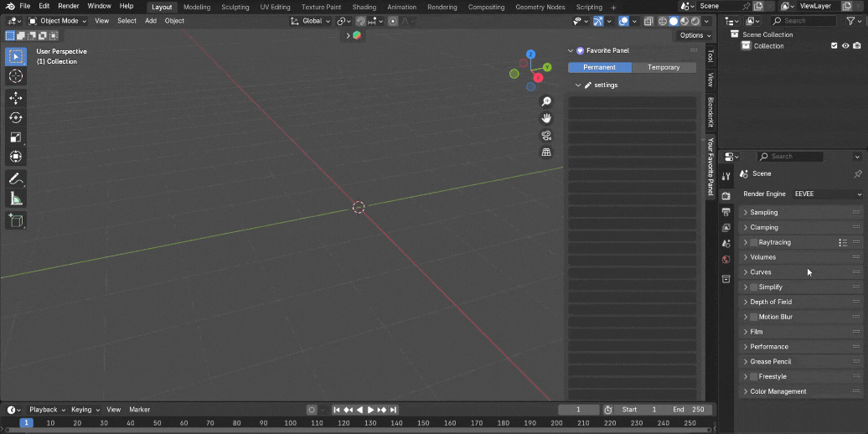
Task: Pick the Annotate tool
Action: [x=15, y=178]
